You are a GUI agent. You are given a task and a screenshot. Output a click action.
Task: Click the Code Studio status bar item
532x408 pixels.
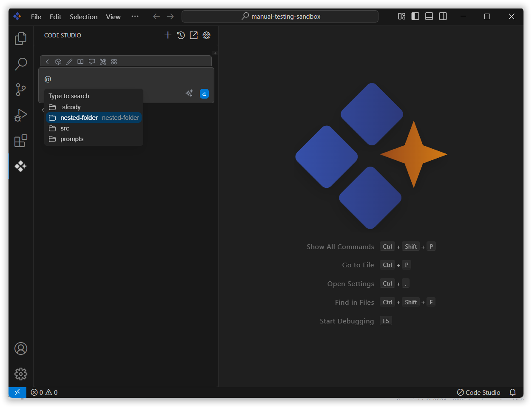pos(478,392)
